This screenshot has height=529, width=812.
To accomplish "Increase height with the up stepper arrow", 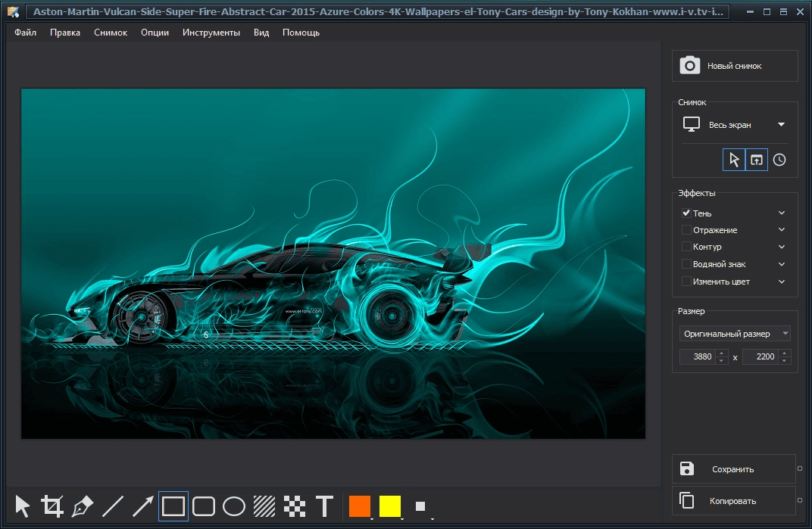I will click(785, 353).
